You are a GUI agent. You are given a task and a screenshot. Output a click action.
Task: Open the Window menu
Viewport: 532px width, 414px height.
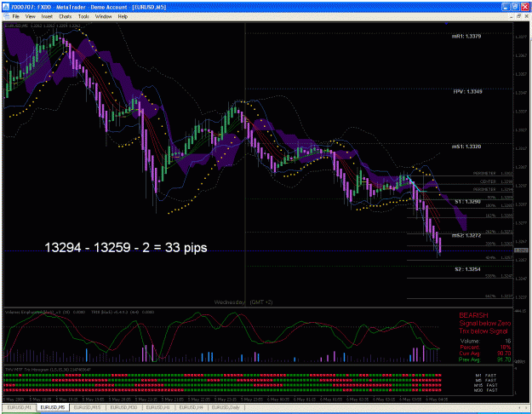point(103,16)
